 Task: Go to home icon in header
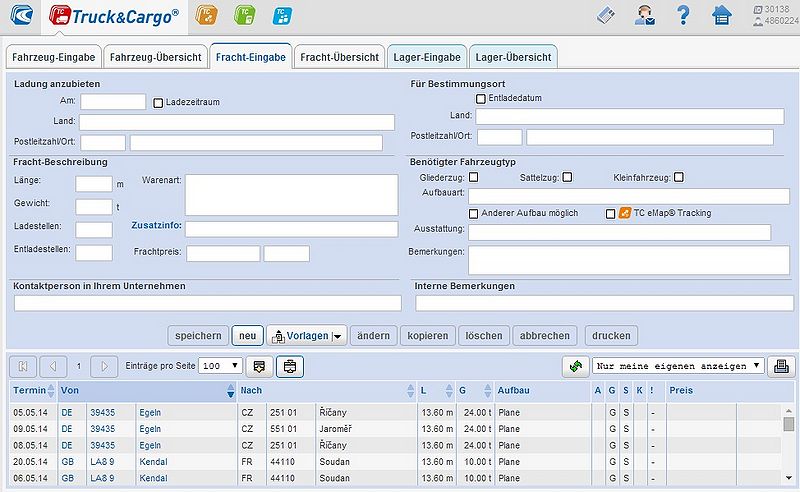click(x=721, y=16)
